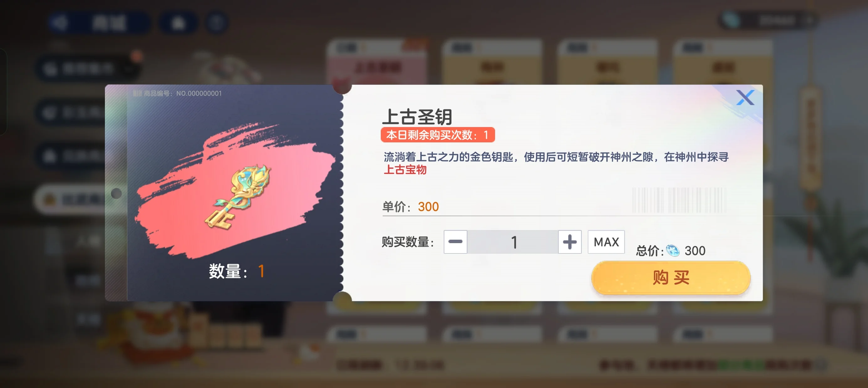Set purchase quantity to MAX
Image resolution: width=868 pixels, height=388 pixels.
pyautogui.click(x=606, y=242)
